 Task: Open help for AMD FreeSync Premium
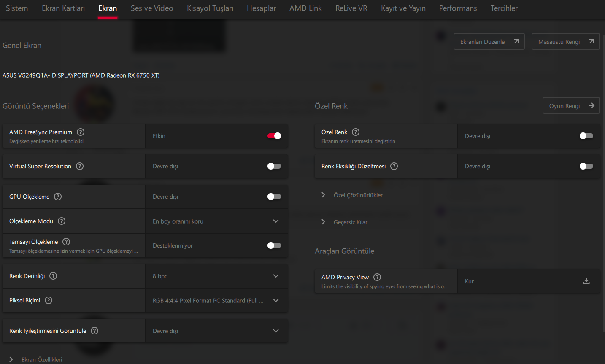click(x=81, y=132)
